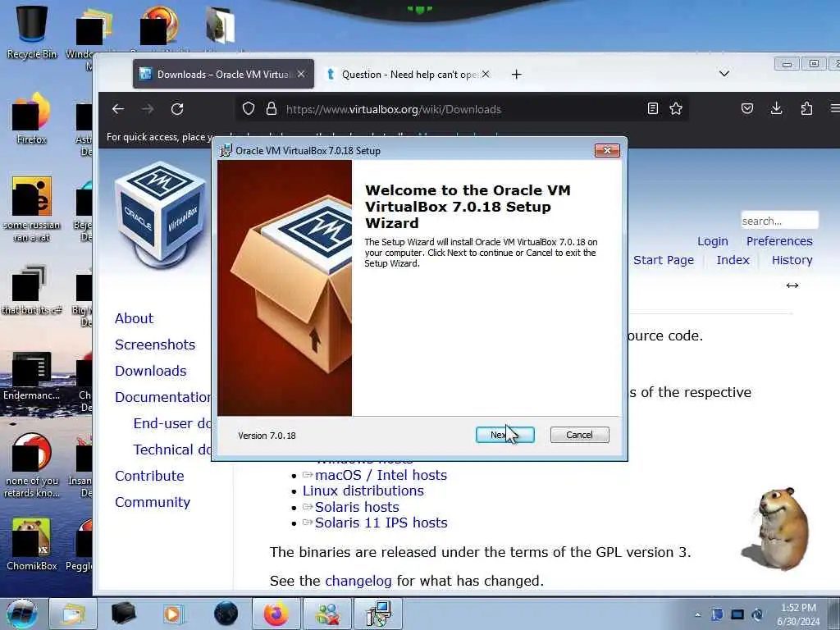Image resolution: width=840 pixels, height=630 pixels.
Task: Click the messenger people taskbar icon
Action: tap(327, 614)
